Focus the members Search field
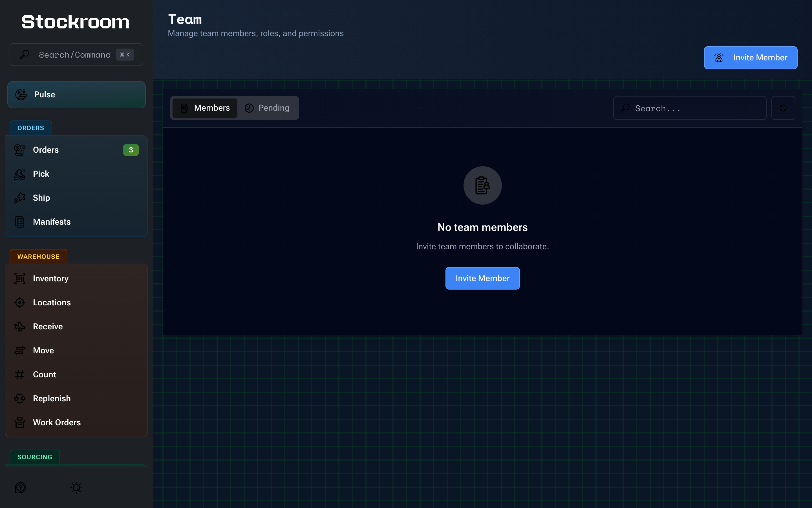812x508 pixels. 690,108
